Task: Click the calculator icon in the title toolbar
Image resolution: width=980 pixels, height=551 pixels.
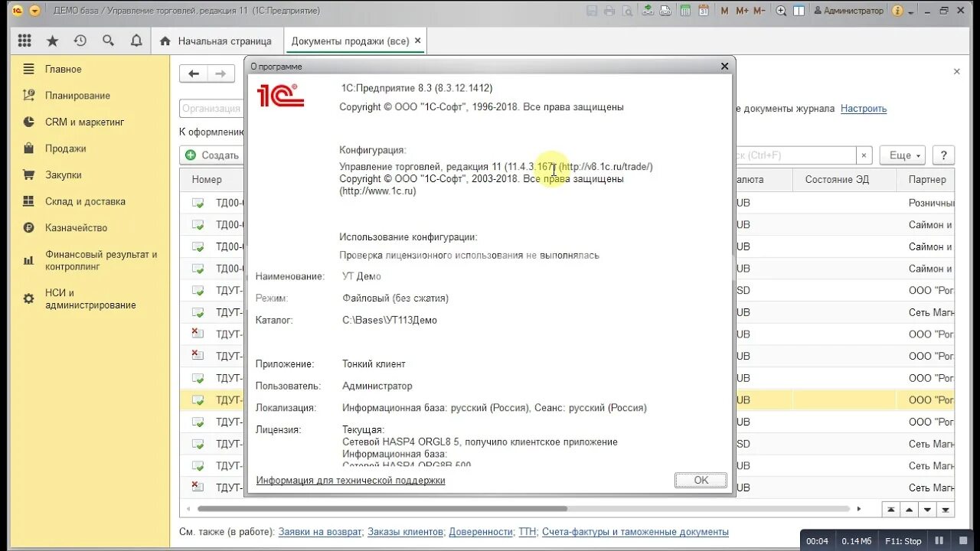Action: [684, 11]
